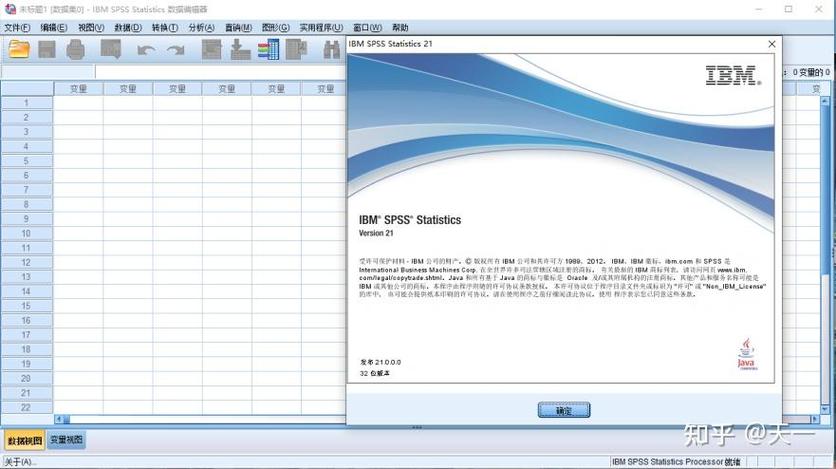Click "IBM SPSS Statistics Processor 就绪" status
Viewport: 836px width, 469px height.
676,462
